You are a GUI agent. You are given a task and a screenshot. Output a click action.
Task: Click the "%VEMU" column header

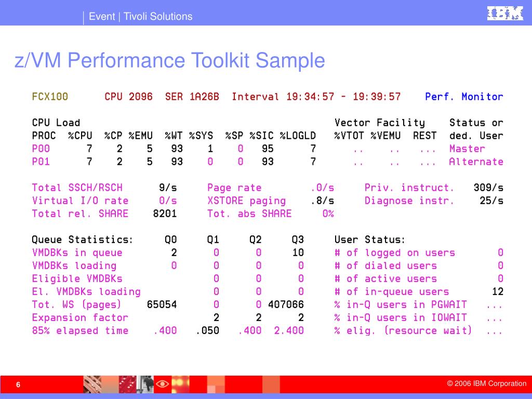385,136
